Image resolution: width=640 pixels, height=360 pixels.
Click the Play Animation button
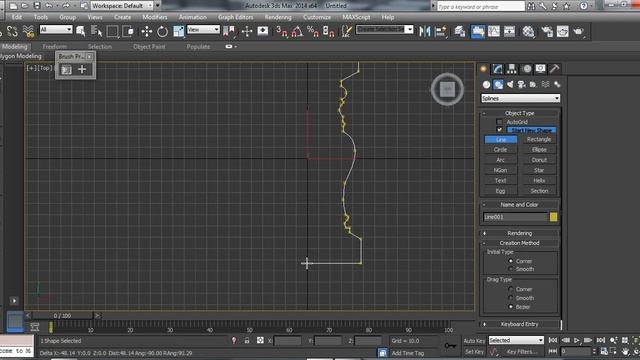(x=576, y=340)
